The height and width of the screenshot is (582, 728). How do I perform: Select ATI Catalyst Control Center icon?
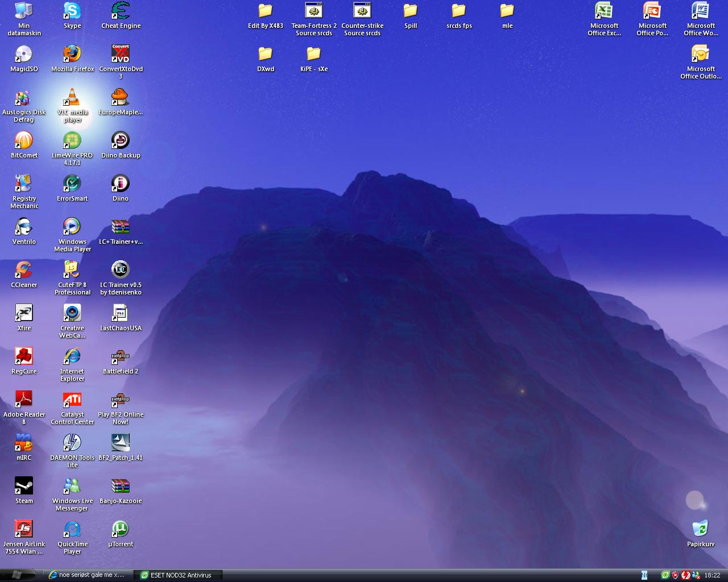tap(72, 408)
